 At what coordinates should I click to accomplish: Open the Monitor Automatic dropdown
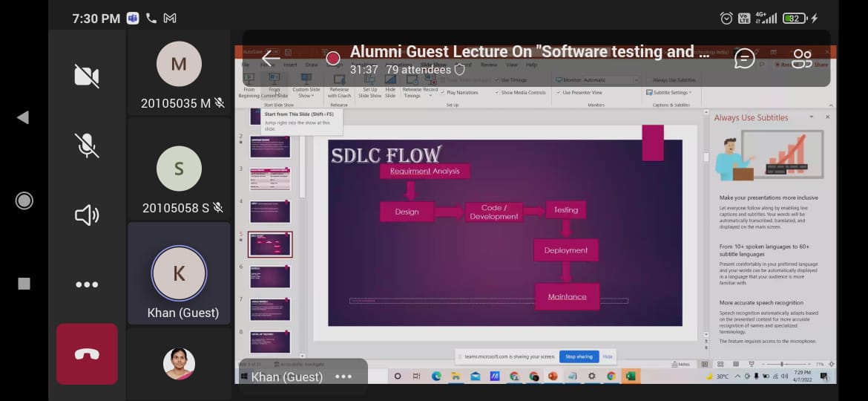coord(599,79)
